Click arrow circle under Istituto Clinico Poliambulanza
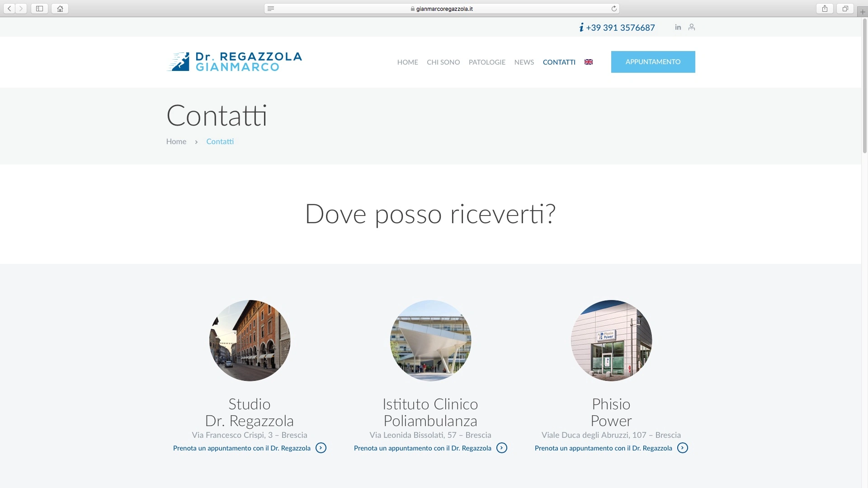868x488 pixels. point(502,448)
